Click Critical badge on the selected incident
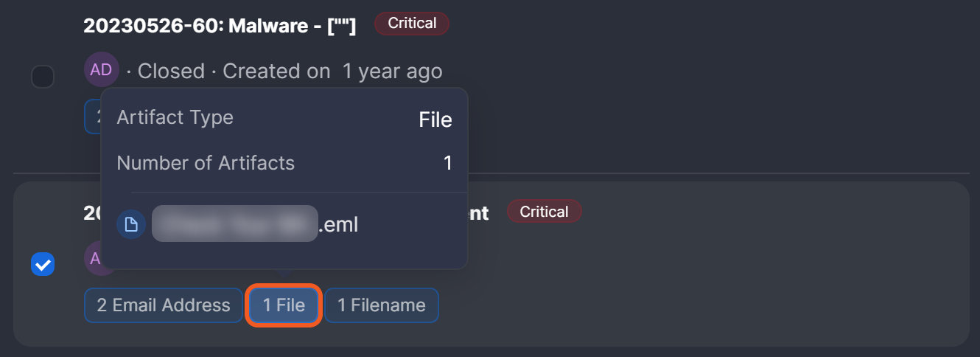This screenshot has width=980, height=357. tap(544, 212)
